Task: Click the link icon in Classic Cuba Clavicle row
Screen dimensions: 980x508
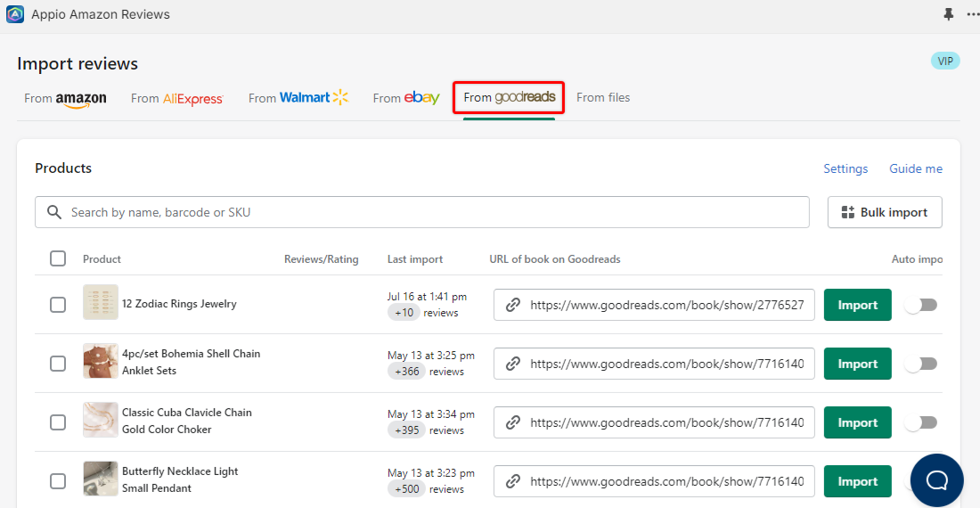Action: 513,422
